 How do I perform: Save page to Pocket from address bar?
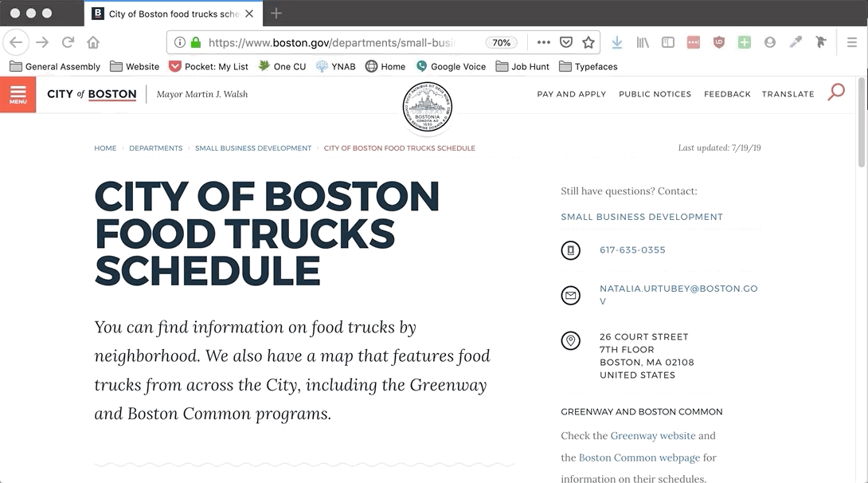coord(566,42)
